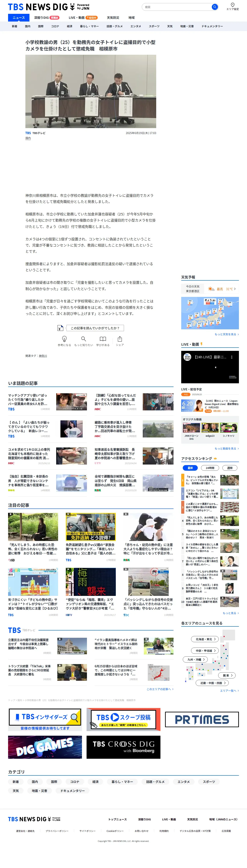Open the エリア設定 location pin icon
This screenshot has height=868, width=247.
click(x=233, y=5)
